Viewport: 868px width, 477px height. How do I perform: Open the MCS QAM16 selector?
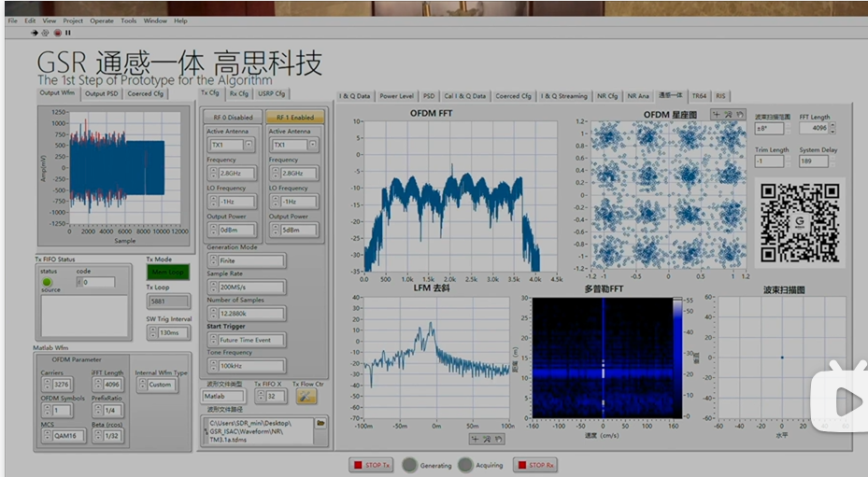64,436
